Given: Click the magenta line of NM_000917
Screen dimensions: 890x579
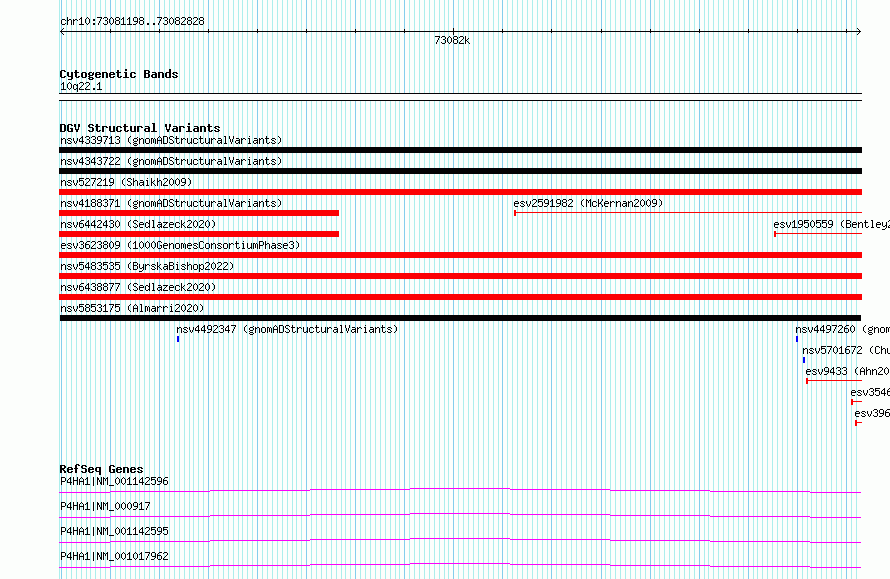Looking at the screenshot, I should (x=460, y=515).
